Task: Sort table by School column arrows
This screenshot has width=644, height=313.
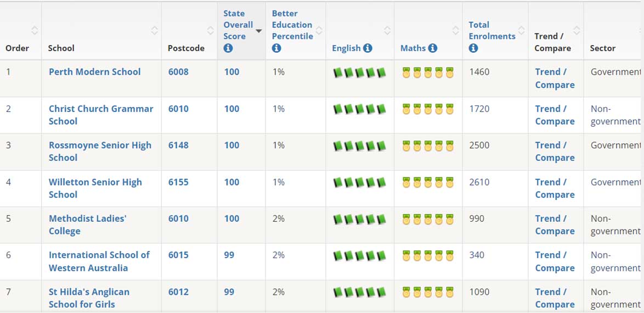Action: pyautogui.click(x=155, y=30)
